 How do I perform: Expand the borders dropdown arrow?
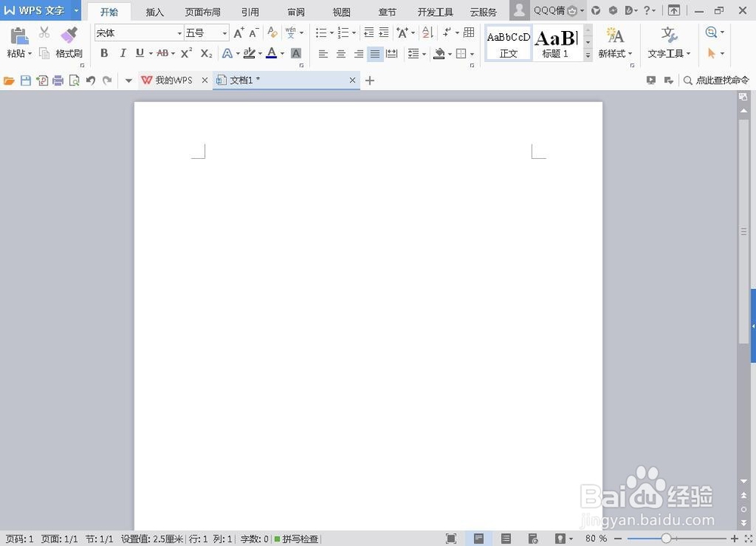(472, 54)
